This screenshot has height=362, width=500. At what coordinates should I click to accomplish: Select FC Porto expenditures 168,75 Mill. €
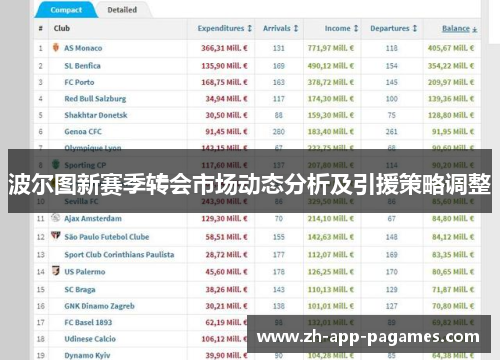point(224,82)
